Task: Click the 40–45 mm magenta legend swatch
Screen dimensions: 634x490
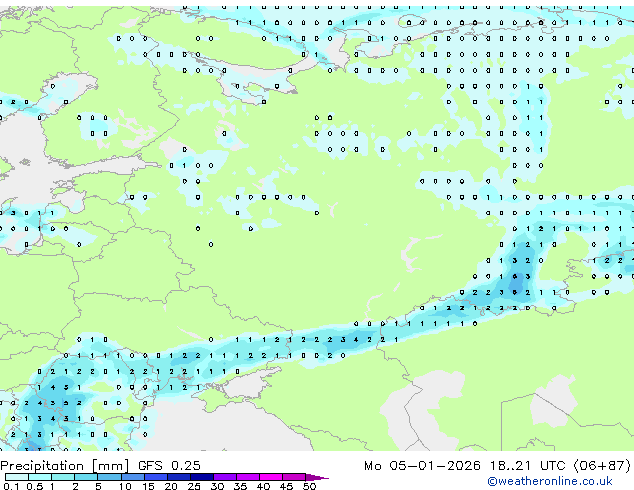Action: point(271,477)
